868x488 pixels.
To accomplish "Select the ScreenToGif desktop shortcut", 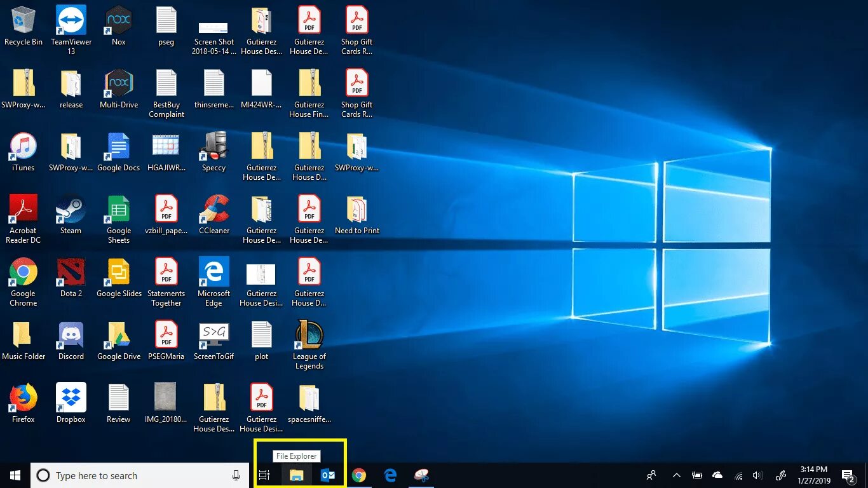I will (x=214, y=341).
